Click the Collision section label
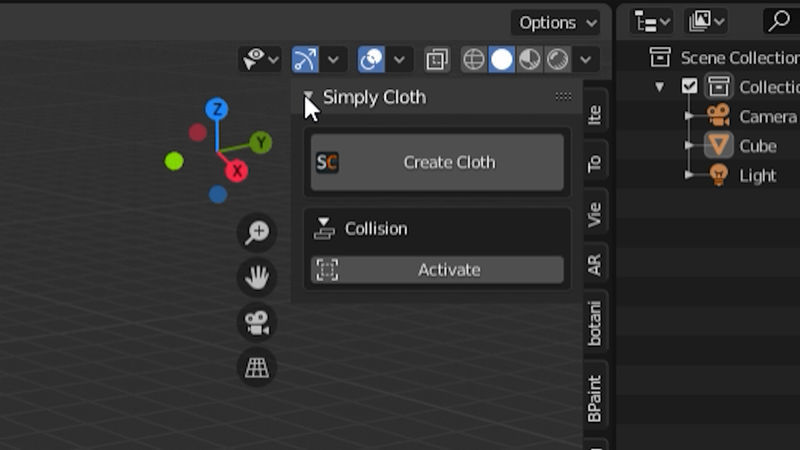The width and height of the screenshot is (800, 450). [x=376, y=229]
